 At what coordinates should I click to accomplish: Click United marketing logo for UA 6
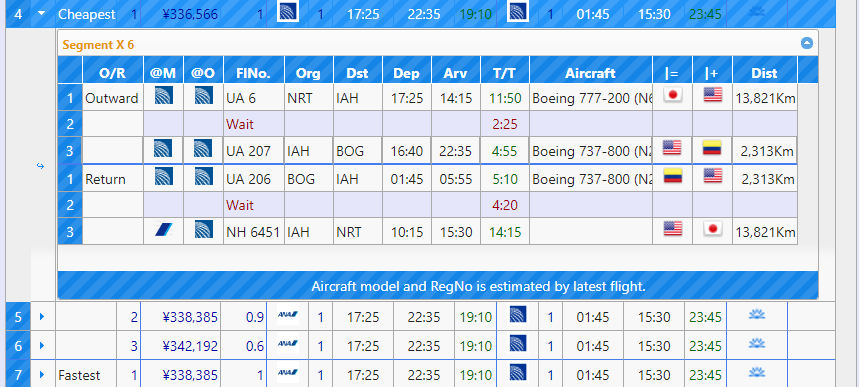pyautogui.click(x=164, y=95)
